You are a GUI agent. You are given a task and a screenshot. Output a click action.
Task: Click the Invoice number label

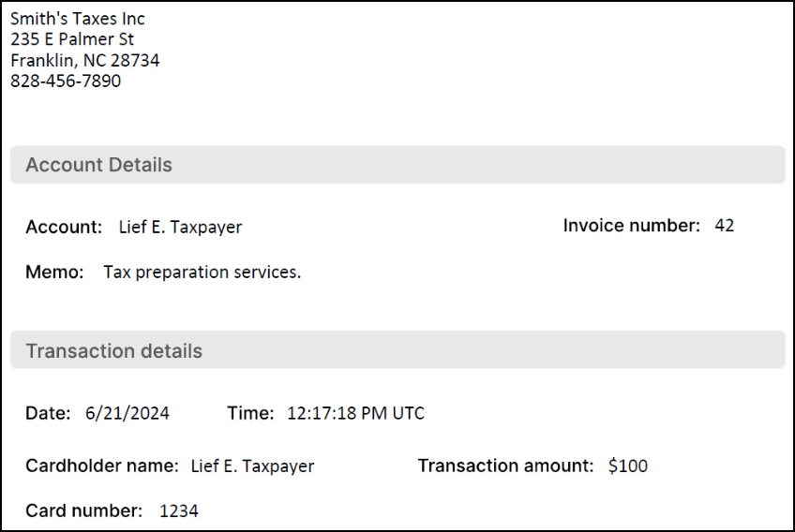tap(631, 226)
